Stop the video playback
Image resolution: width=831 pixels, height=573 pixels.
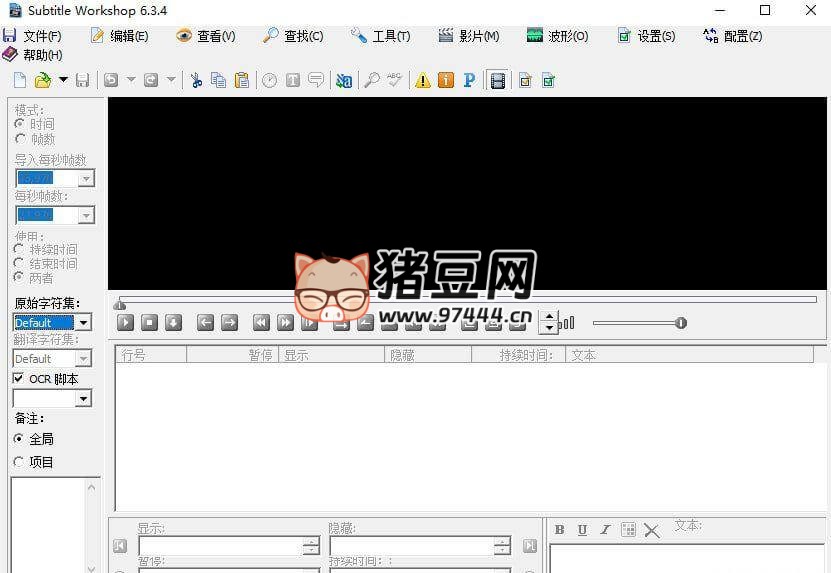[149, 322]
